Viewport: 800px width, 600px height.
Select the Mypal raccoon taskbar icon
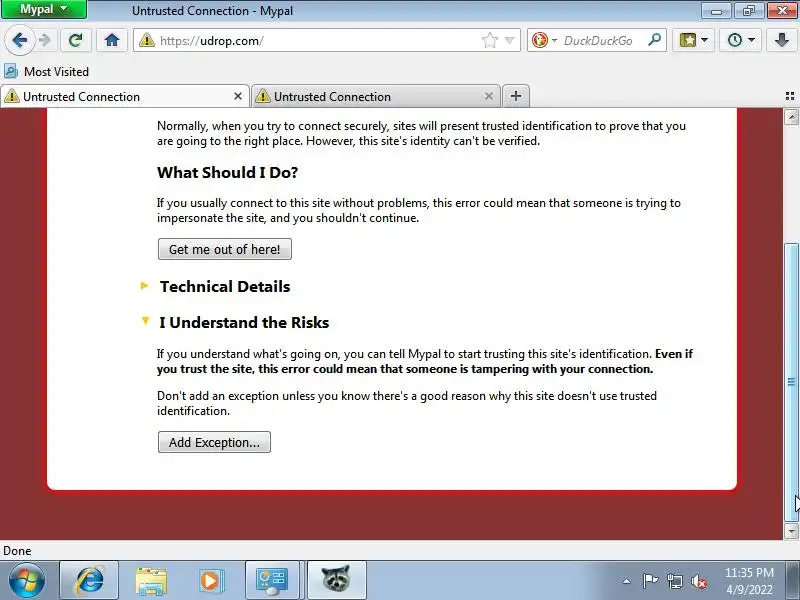click(336, 581)
